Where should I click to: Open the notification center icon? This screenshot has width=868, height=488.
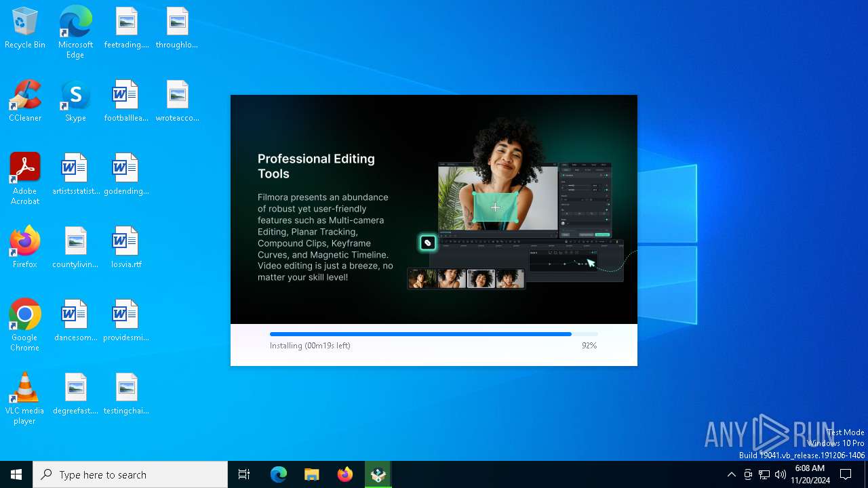[x=846, y=474]
